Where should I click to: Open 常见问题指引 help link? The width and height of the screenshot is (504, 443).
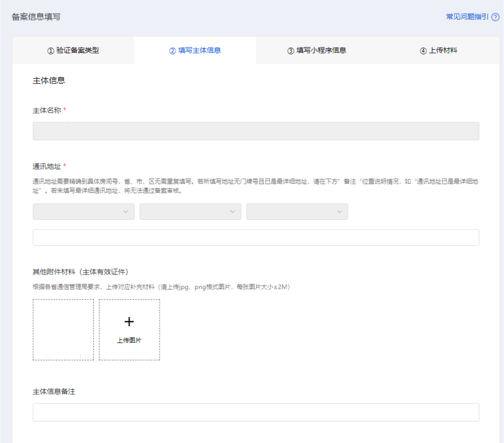coord(467,17)
